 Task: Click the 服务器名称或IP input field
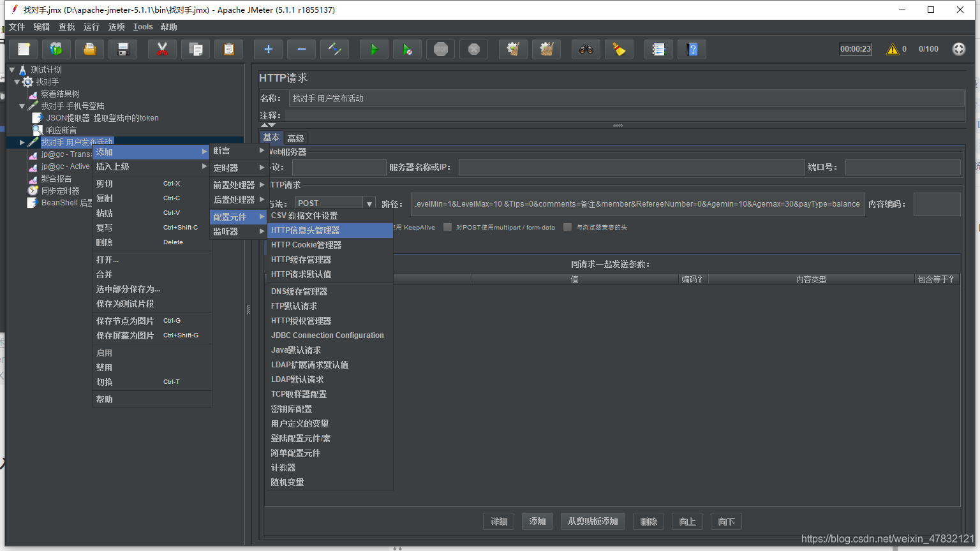[x=632, y=167]
